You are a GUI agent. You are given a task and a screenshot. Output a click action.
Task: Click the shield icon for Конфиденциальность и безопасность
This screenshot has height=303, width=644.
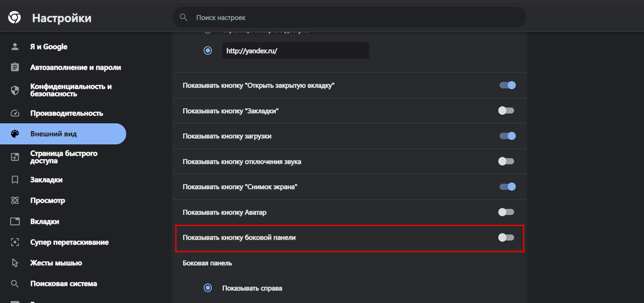click(15, 90)
